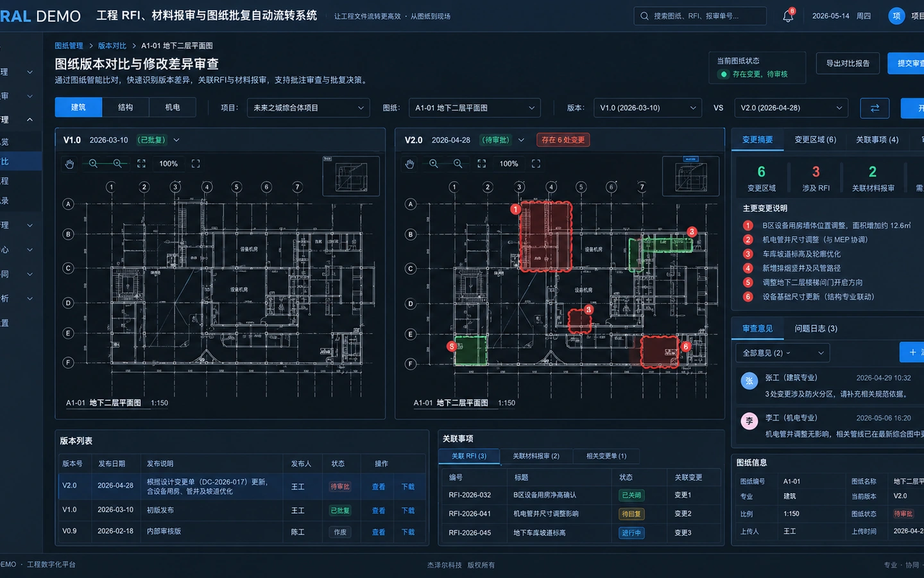Screen dimensions: 924x578
Task: Switch to the 机电 discipline tab
Action: [x=173, y=108]
